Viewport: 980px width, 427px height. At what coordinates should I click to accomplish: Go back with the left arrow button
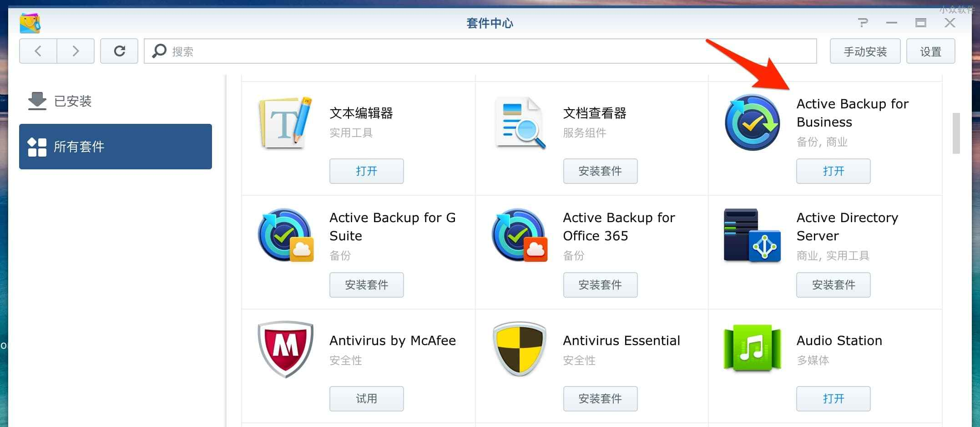(38, 51)
